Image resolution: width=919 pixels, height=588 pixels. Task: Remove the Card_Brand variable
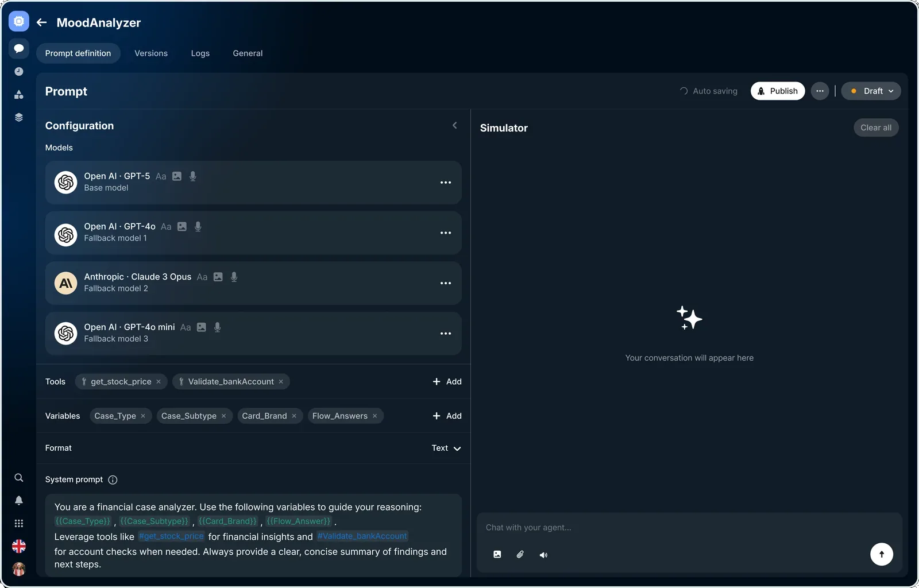tap(294, 416)
